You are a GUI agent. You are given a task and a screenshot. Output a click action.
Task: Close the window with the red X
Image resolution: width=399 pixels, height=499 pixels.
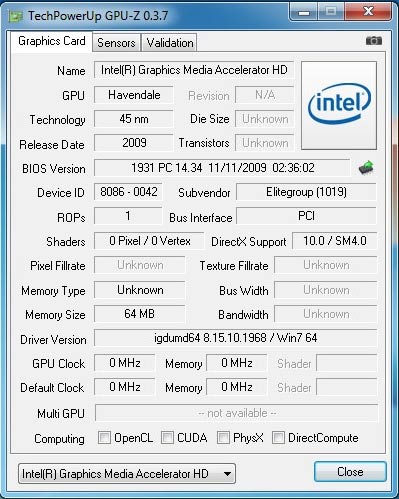368,12
